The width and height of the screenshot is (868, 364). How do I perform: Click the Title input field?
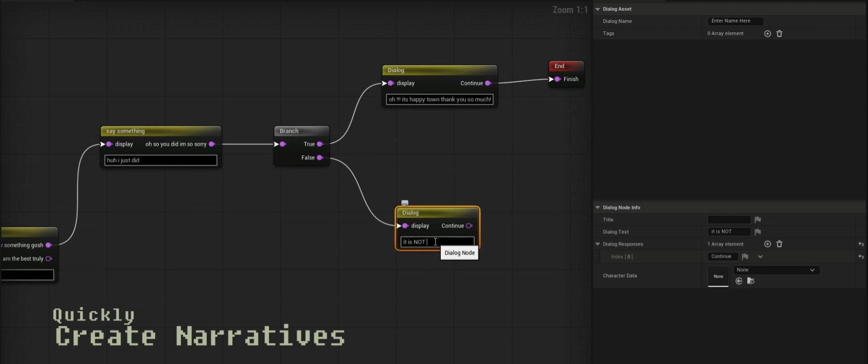click(x=729, y=220)
